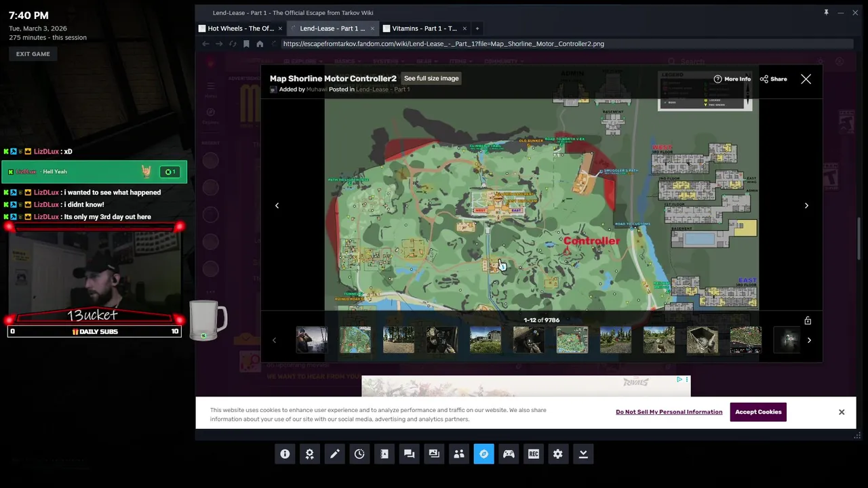Image resolution: width=868 pixels, height=488 pixels.
Task: Click the lock icon above thumbnail strip
Action: click(808, 321)
